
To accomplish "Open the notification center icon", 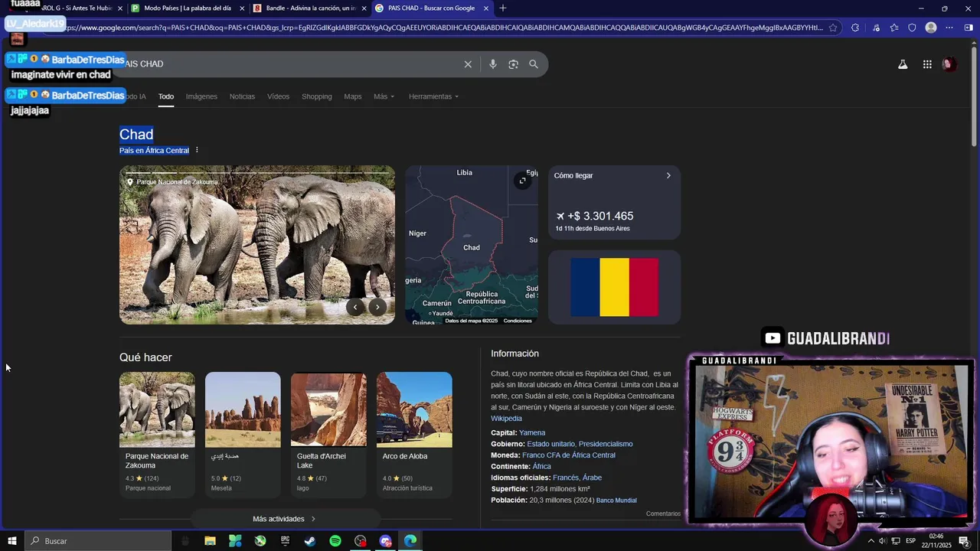I will (964, 541).
